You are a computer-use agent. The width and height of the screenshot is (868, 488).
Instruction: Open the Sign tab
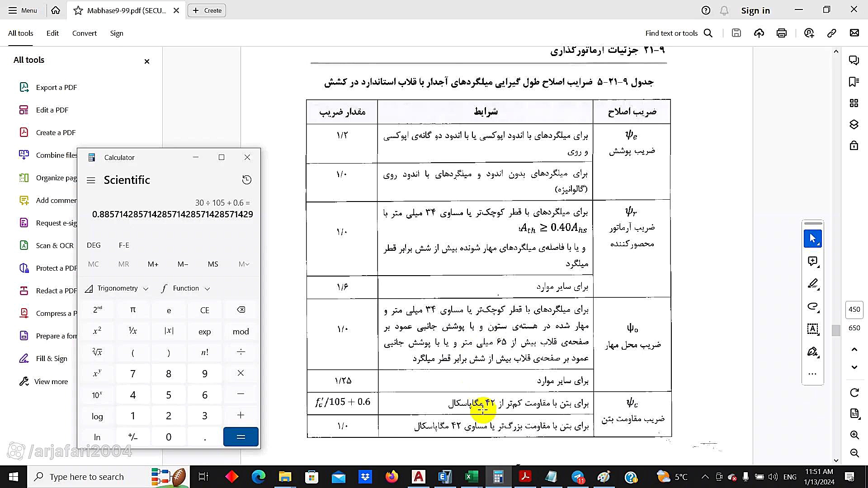[117, 33]
